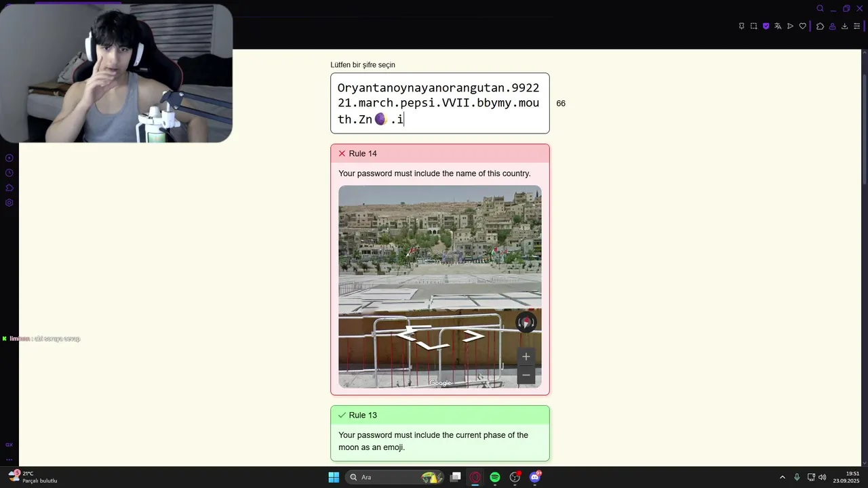
Task: Click the Google logo link in Street View
Action: pyautogui.click(x=440, y=383)
